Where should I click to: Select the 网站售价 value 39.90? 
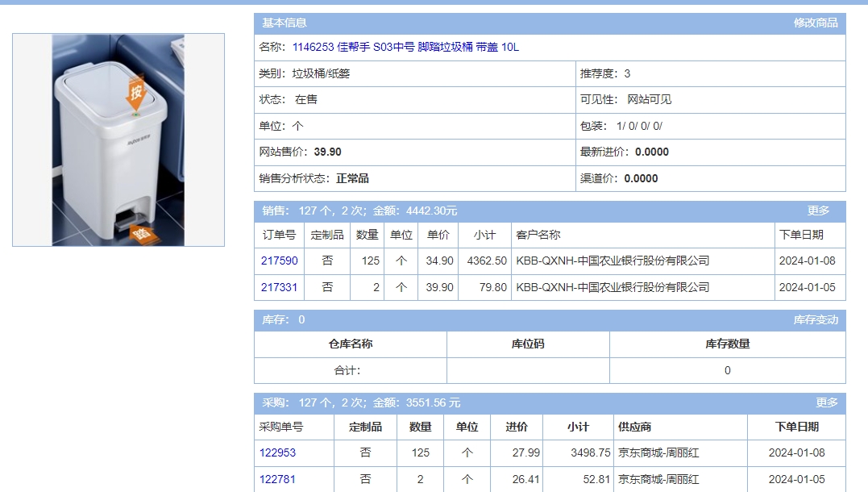tap(328, 152)
